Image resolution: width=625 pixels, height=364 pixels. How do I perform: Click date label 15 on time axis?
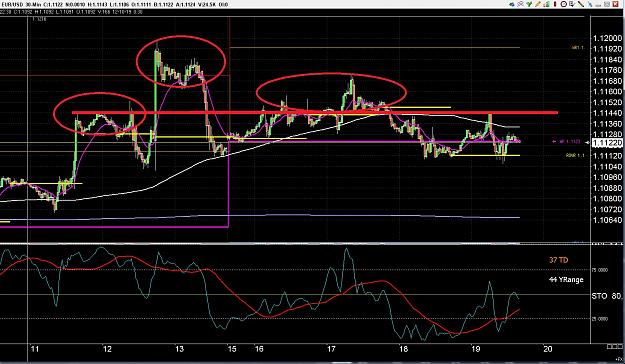point(232,349)
